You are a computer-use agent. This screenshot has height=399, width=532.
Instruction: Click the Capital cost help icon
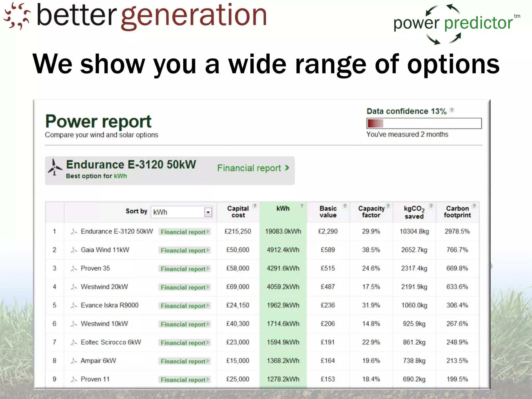click(255, 206)
